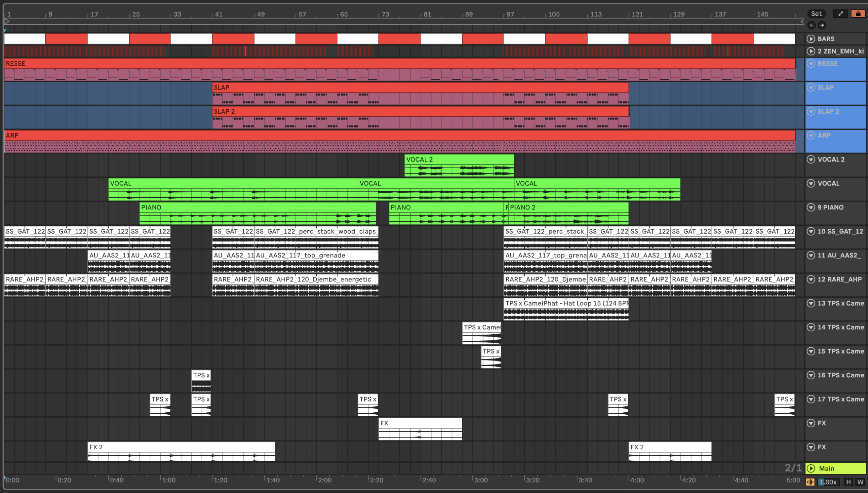This screenshot has width=868, height=493.
Task: Click the W optimize width button
Action: (860, 482)
